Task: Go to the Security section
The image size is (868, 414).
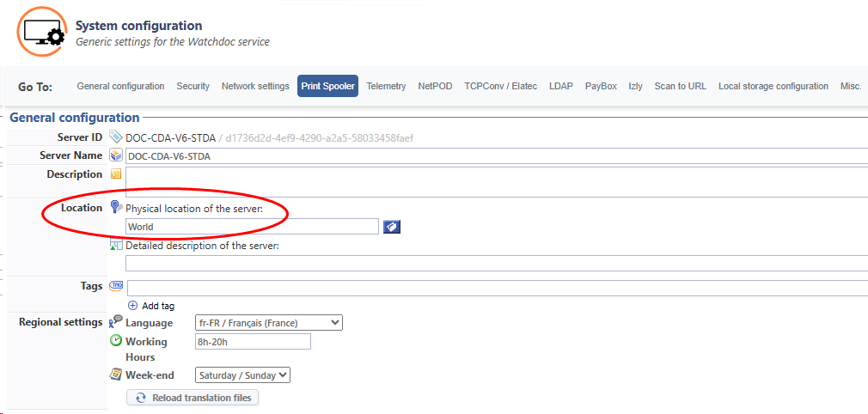Action: [x=193, y=86]
